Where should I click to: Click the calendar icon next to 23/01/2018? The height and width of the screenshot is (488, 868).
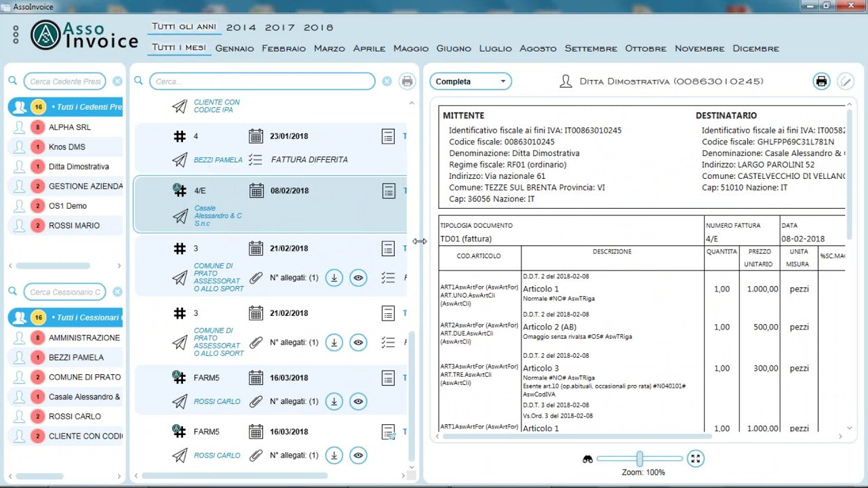pyautogui.click(x=256, y=136)
